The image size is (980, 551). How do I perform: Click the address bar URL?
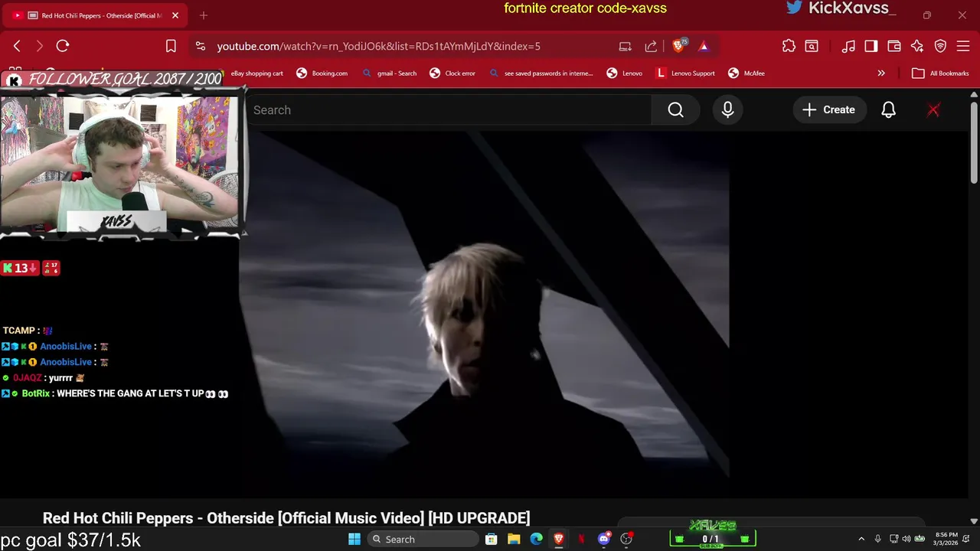coord(378,46)
